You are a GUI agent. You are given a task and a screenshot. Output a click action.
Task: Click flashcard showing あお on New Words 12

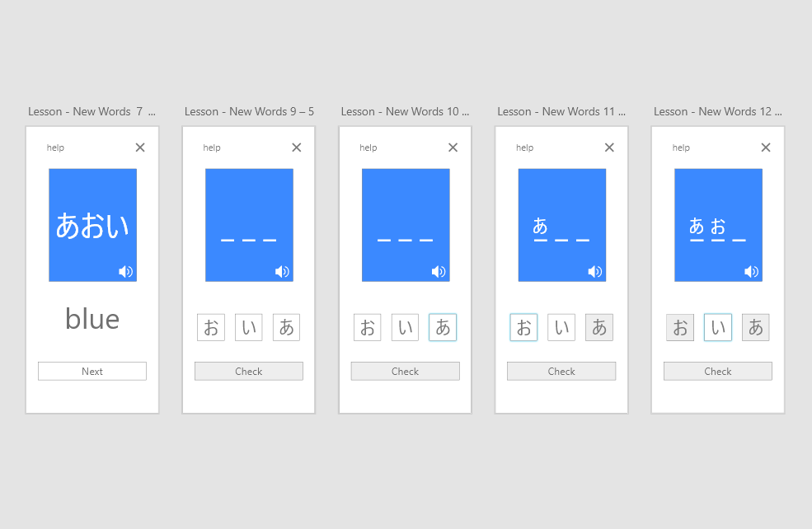click(x=718, y=225)
